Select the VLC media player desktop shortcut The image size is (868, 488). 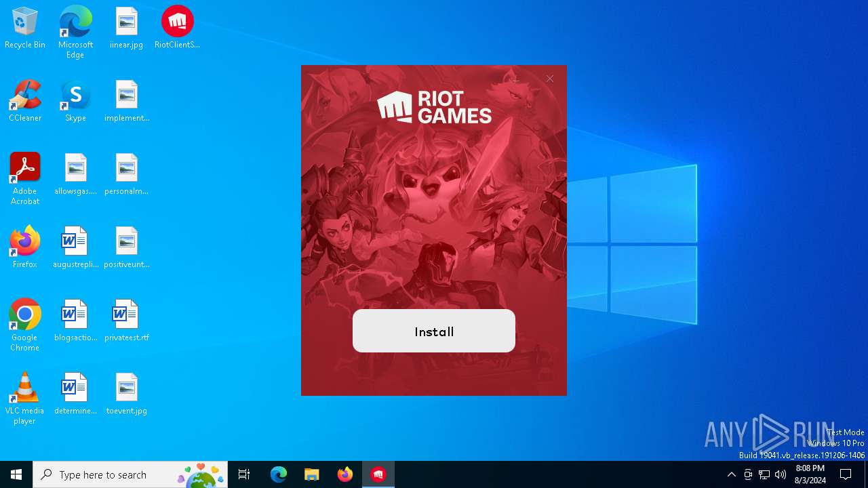(25, 399)
